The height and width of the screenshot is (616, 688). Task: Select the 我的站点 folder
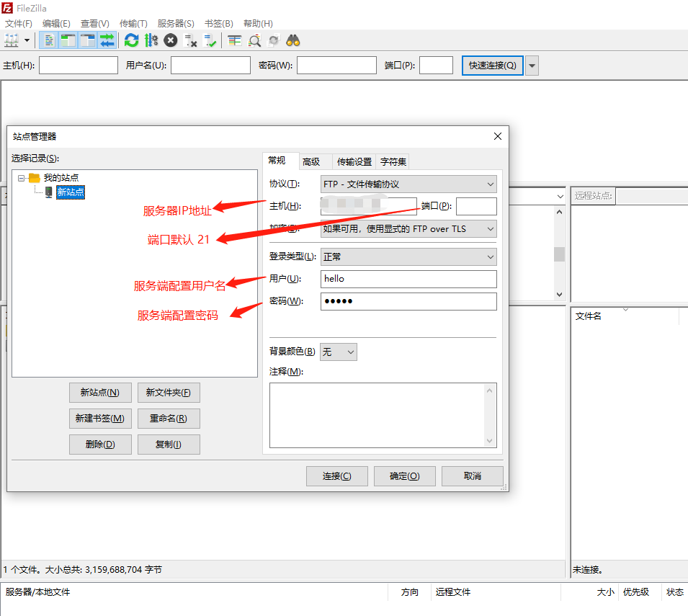tap(61, 178)
